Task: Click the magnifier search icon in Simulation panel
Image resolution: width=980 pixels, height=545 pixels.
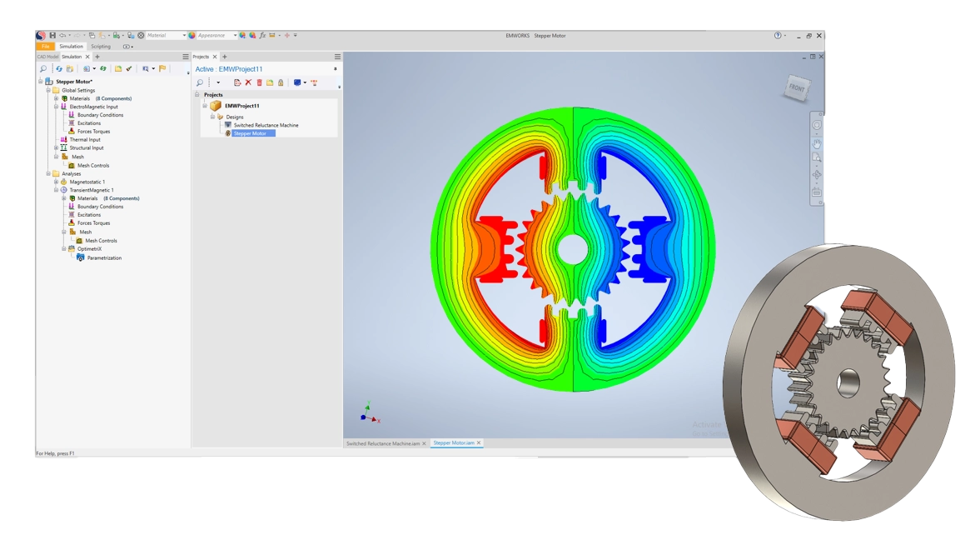Action: 43,68
